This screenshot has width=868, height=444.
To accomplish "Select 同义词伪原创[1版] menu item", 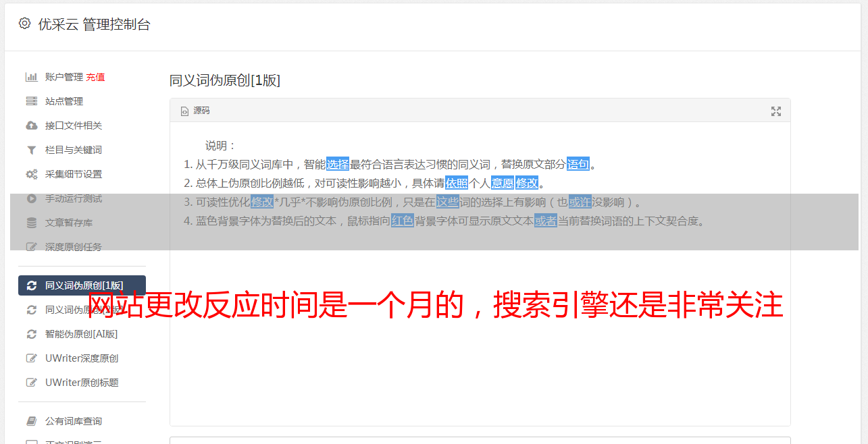I will pyautogui.click(x=82, y=285).
